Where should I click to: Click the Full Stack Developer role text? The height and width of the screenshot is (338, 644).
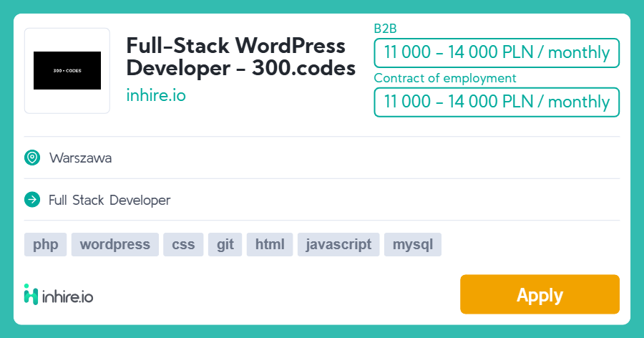coord(109,201)
